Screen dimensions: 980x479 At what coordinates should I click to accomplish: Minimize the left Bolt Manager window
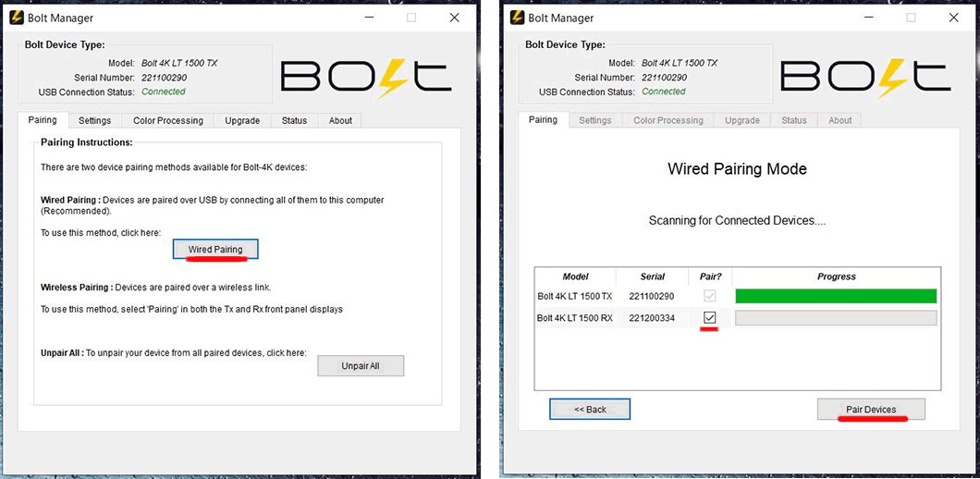pyautogui.click(x=369, y=18)
